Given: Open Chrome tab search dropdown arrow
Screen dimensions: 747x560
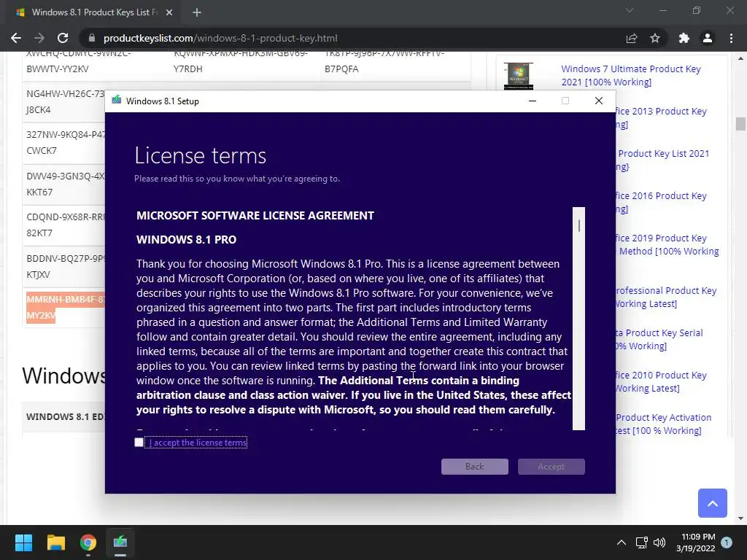Looking at the screenshot, I should coord(630,10).
